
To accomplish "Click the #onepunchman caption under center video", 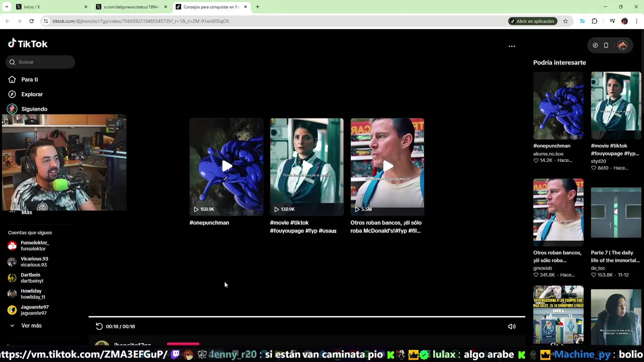I will 209,223.
